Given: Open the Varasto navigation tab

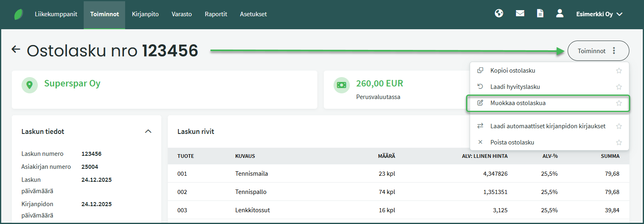Looking at the screenshot, I should (182, 14).
